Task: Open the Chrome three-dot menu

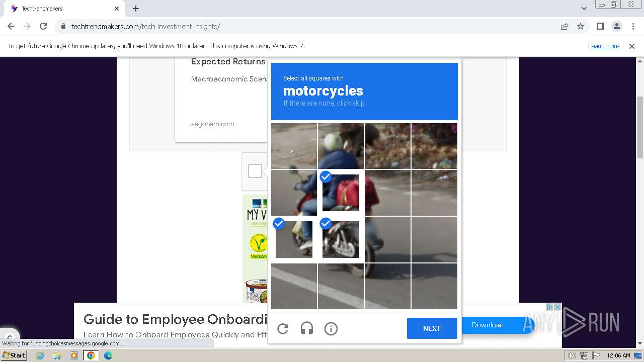Action: (633, 26)
